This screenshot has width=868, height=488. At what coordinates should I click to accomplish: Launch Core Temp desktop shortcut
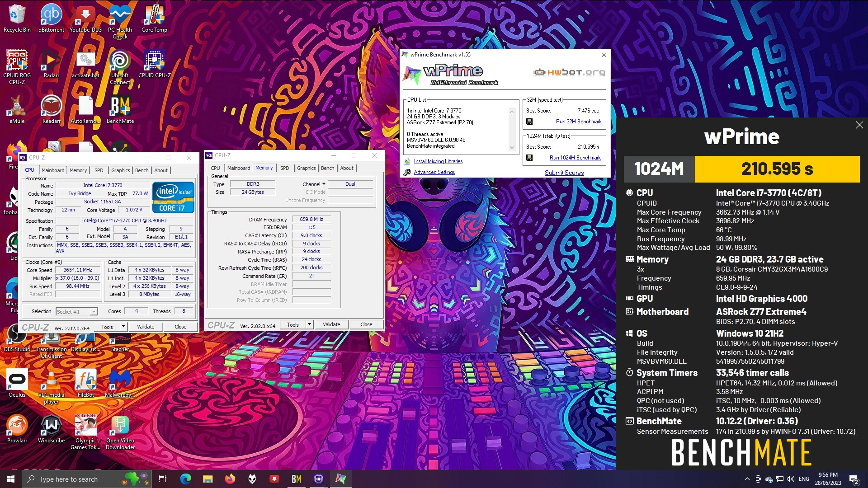point(154,18)
